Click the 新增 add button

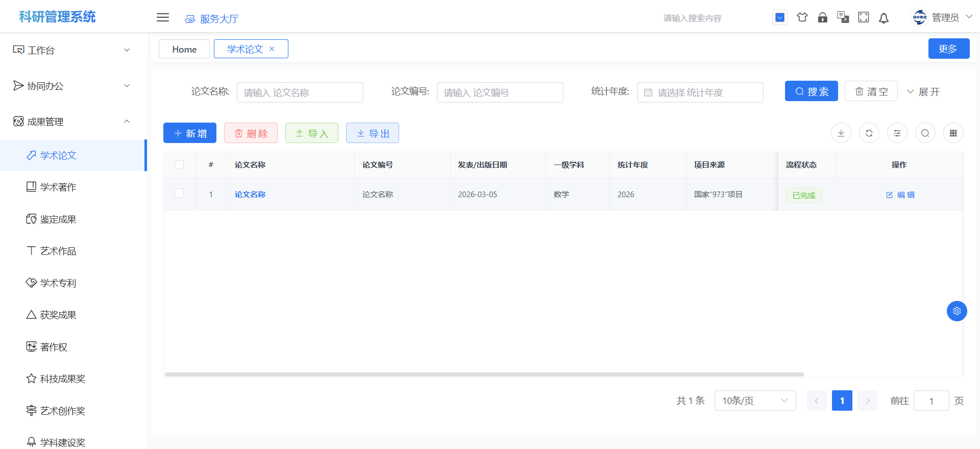click(190, 133)
